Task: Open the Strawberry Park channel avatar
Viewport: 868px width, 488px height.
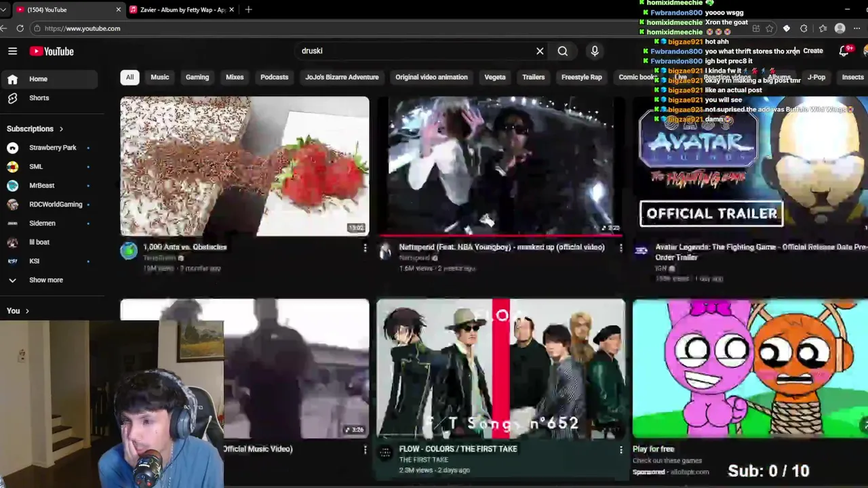Action: 12,148
